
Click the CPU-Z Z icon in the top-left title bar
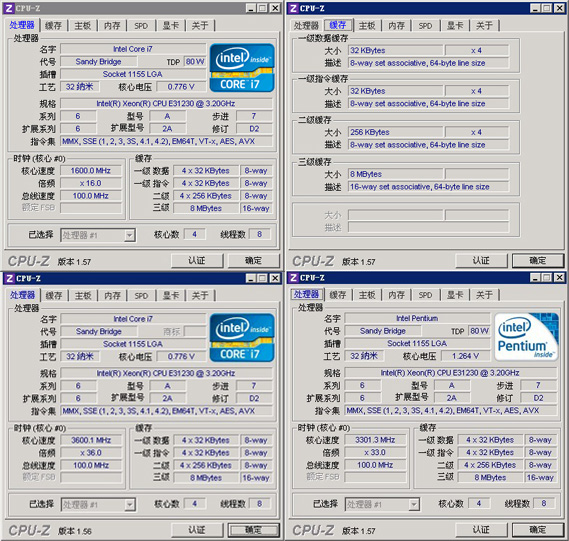pyautogui.click(x=9, y=8)
